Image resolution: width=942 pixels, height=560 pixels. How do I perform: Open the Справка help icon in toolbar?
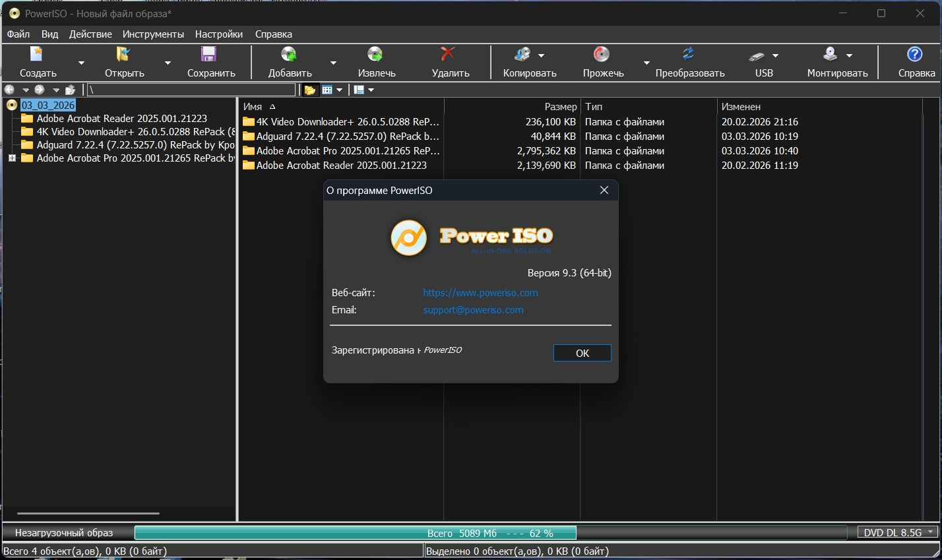click(x=915, y=54)
